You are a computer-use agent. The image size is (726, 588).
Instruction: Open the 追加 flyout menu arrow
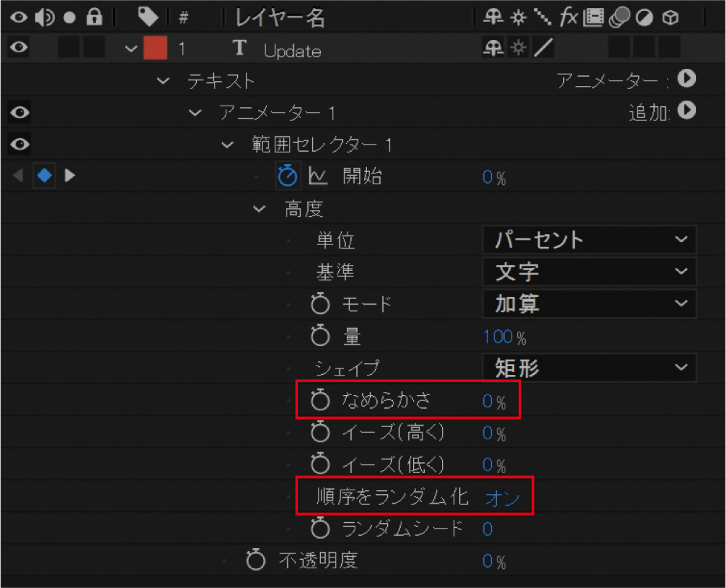(x=688, y=111)
